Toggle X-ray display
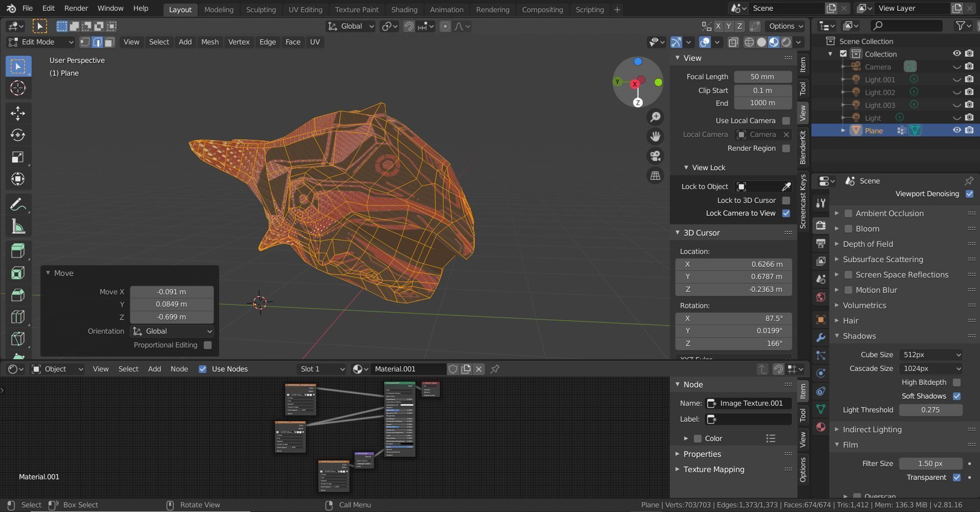980x512 pixels. point(733,42)
